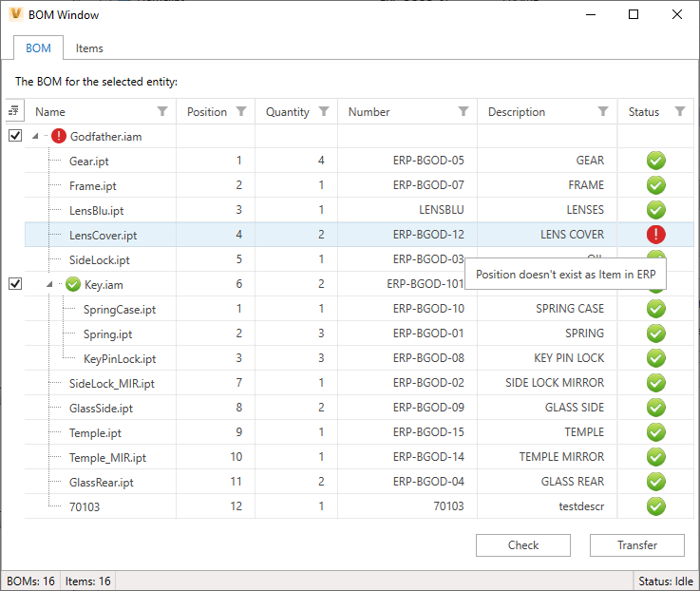700x591 pixels.
Task: Open the Number column filter
Action: (464, 111)
